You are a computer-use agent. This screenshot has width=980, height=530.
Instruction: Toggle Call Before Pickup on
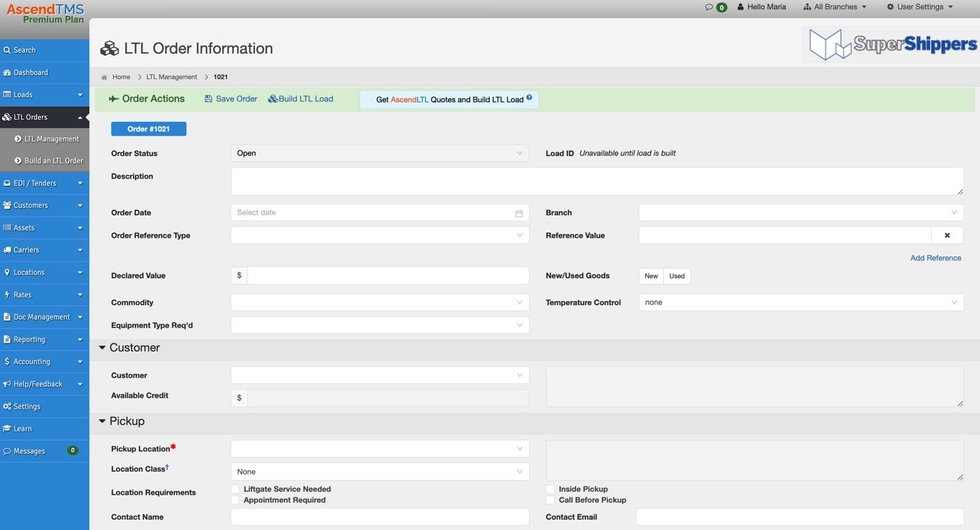[550, 499]
